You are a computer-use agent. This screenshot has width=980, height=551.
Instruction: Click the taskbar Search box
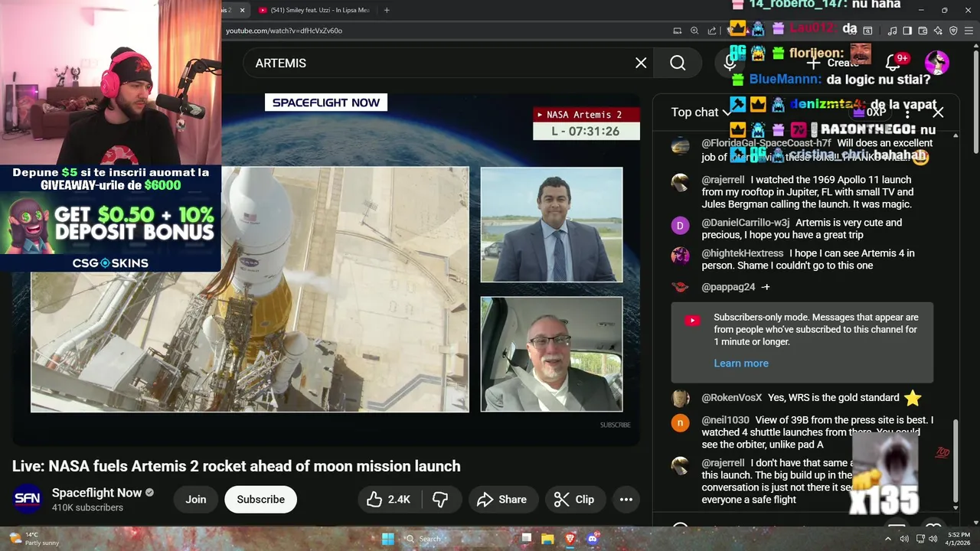(457, 539)
